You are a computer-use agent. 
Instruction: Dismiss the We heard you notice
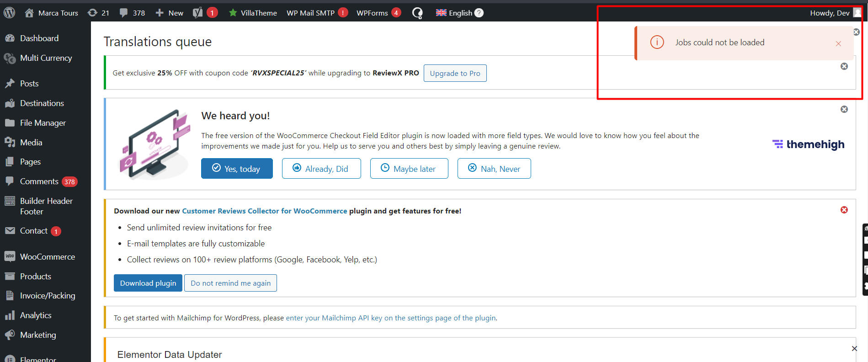[844, 109]
